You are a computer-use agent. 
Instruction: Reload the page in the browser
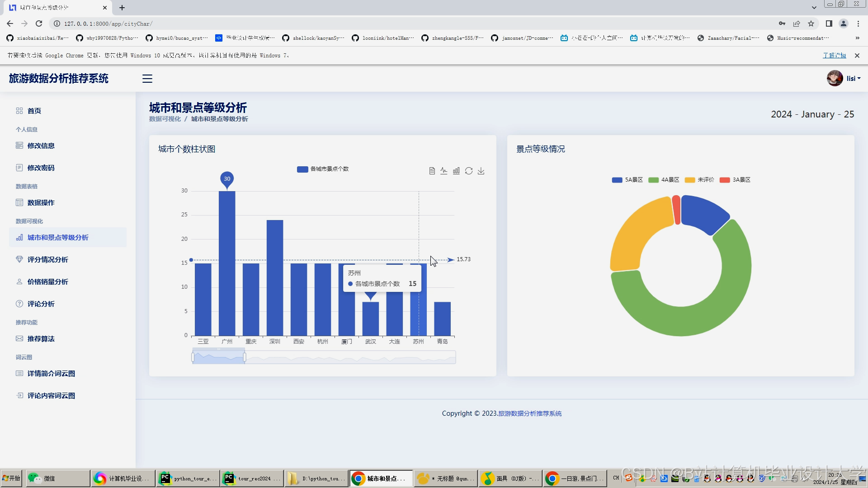tap(39, 23)
